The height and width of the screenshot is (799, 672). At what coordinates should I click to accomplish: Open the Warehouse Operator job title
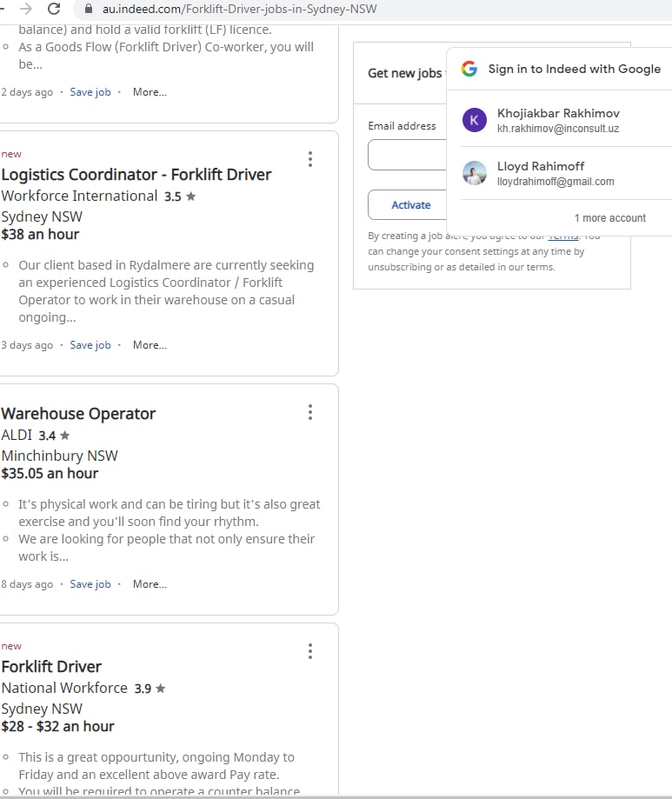(78, 414)
